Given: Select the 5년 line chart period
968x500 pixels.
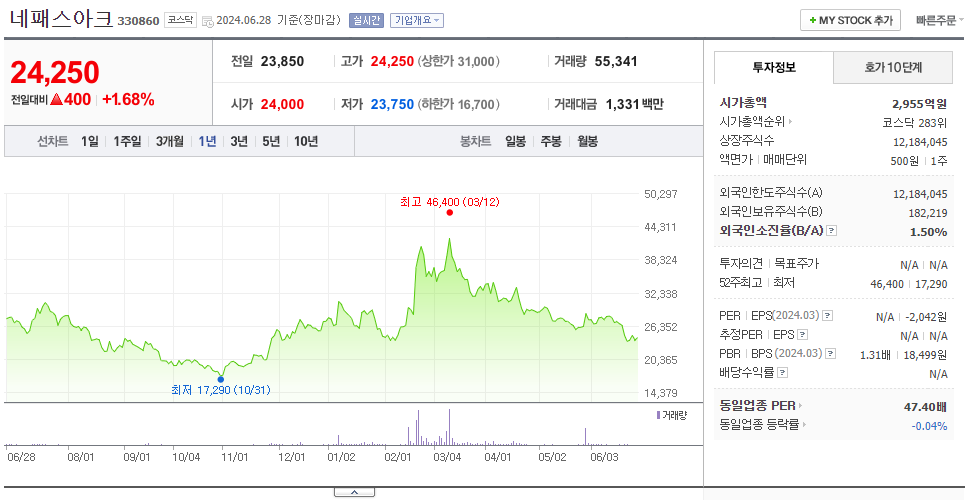Looking at the screenshot, I should pyautogui.click(x=271, y=141).
